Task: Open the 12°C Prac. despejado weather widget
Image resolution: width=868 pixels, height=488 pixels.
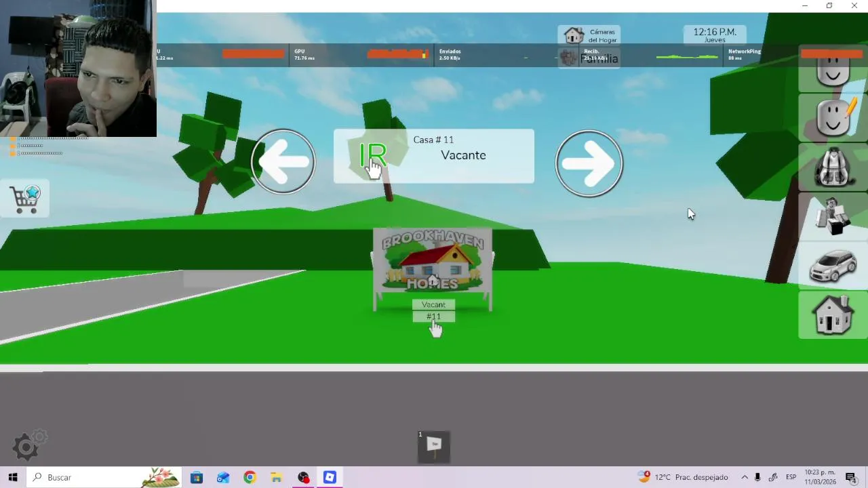Action: [683, 477]
